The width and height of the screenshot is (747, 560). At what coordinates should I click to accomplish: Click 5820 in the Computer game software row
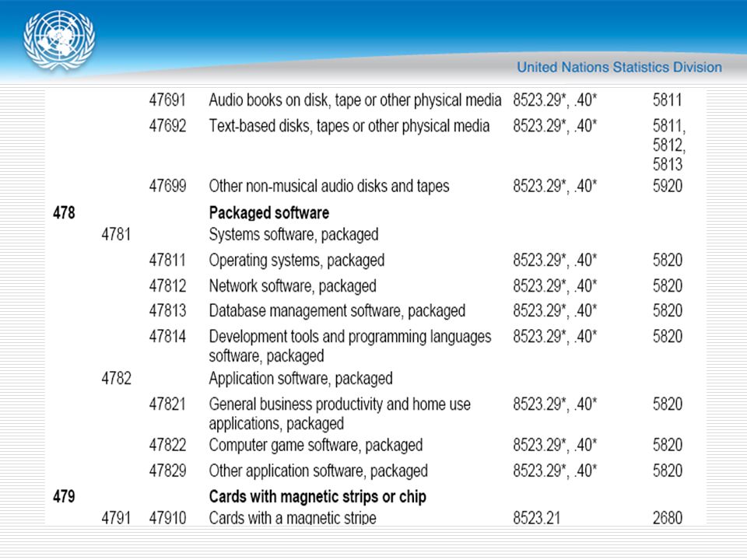pyautogui.click(x=668, y=445)
